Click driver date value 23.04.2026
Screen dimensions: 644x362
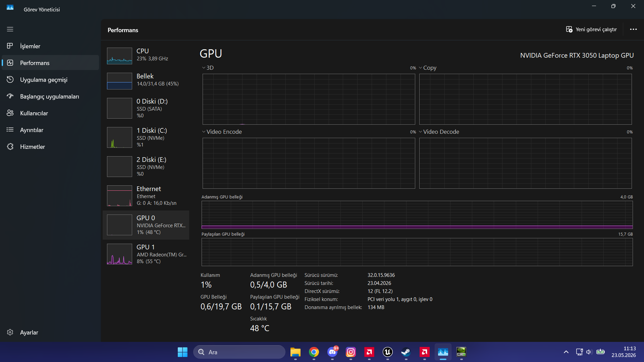point(379,283)
